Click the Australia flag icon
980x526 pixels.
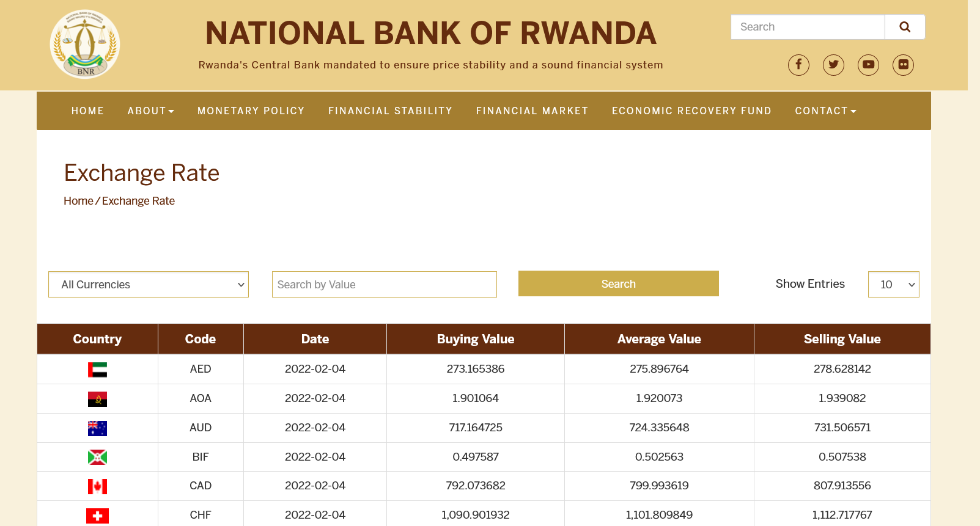[97, 428]
